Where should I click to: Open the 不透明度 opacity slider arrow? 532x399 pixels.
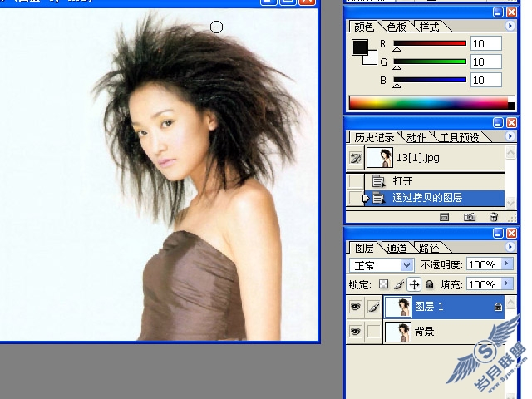507,264
